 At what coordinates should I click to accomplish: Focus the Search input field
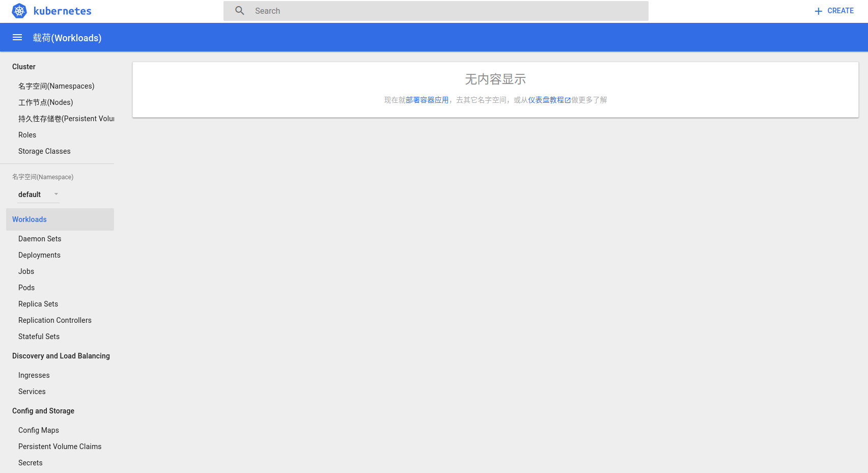[x=436, y=11]
